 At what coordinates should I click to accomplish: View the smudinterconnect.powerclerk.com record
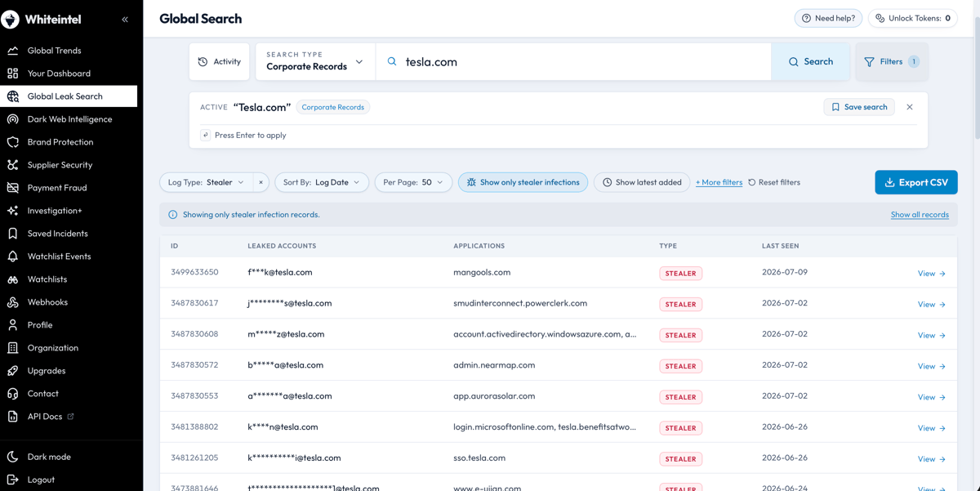931,305
